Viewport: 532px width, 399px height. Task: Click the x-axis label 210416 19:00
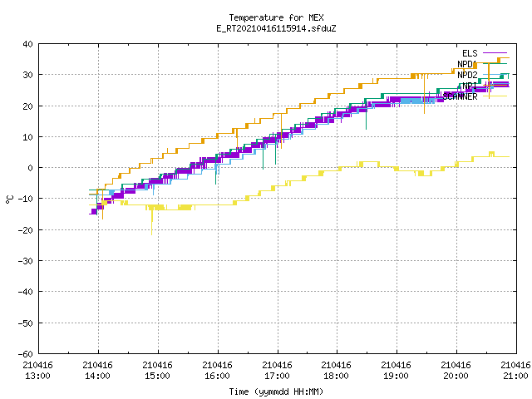tap(396, 370)
